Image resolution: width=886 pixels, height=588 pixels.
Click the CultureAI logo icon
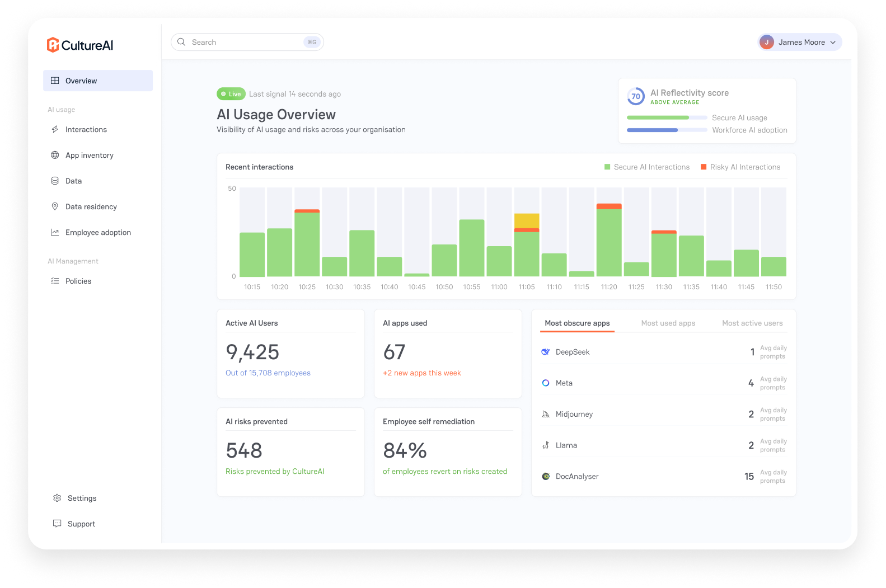coord(53,45)
